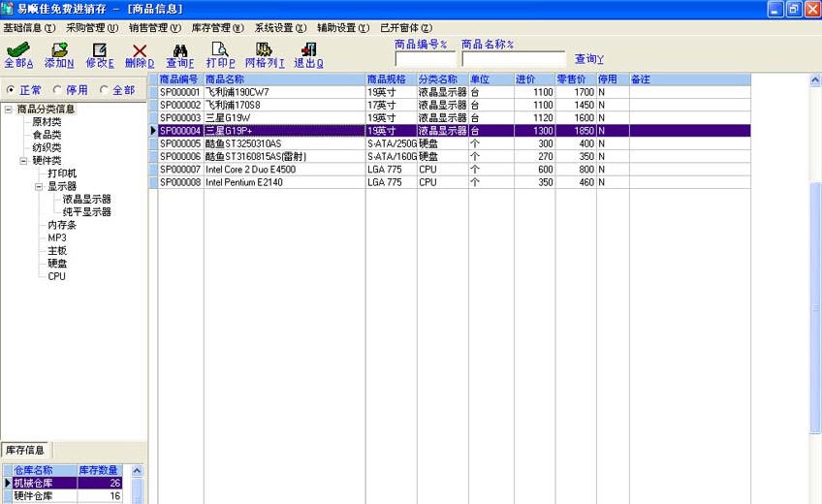The image size is (822, 504).
Task: Select the 正常 radio button
Action: [11, 90]
